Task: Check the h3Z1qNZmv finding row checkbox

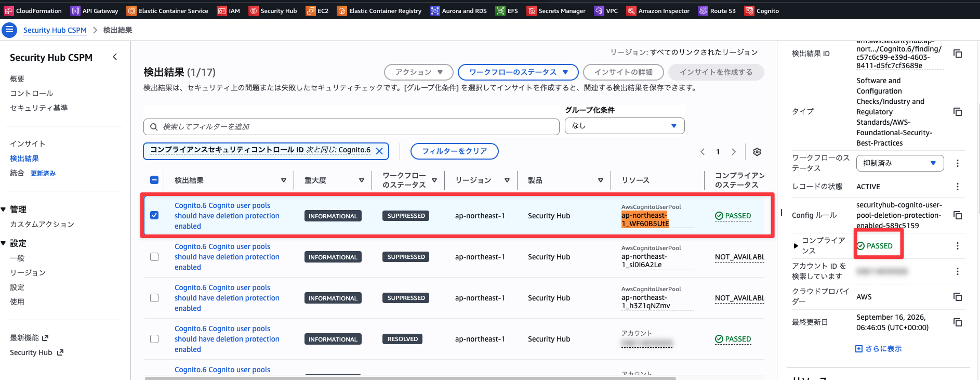Action: point(154,298)
